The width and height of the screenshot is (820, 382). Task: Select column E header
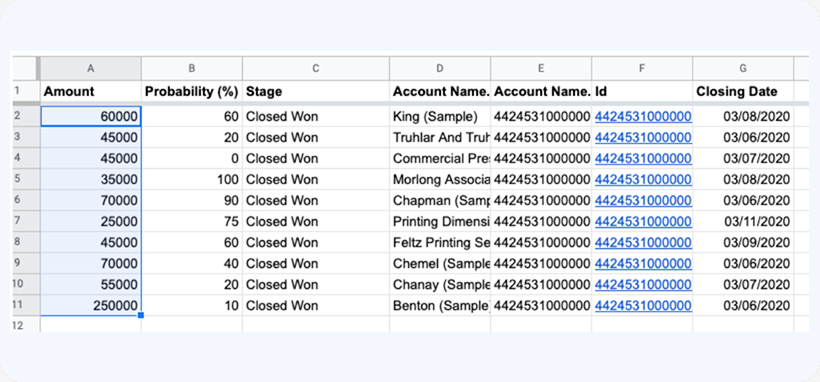click(x=541, y=69)
